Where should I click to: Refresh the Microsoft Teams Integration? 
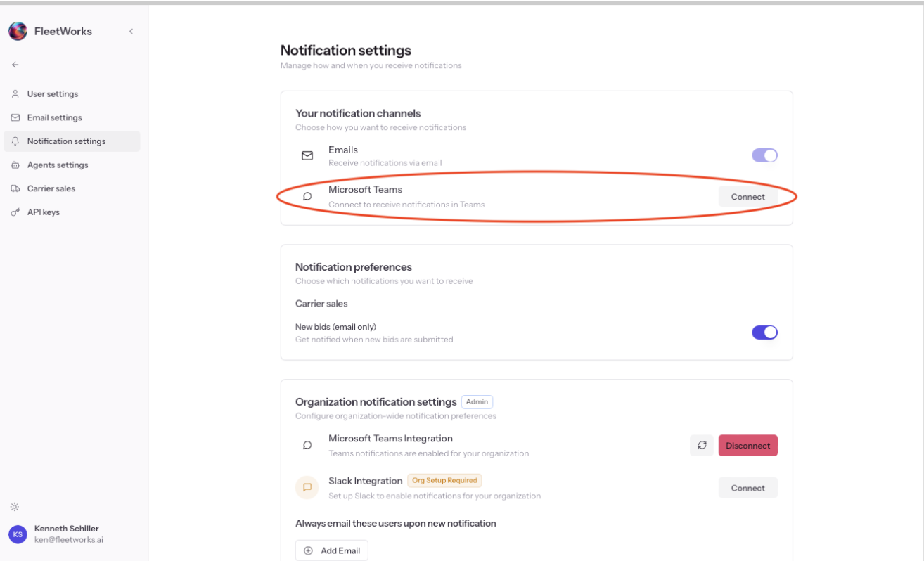pos(702,445)
